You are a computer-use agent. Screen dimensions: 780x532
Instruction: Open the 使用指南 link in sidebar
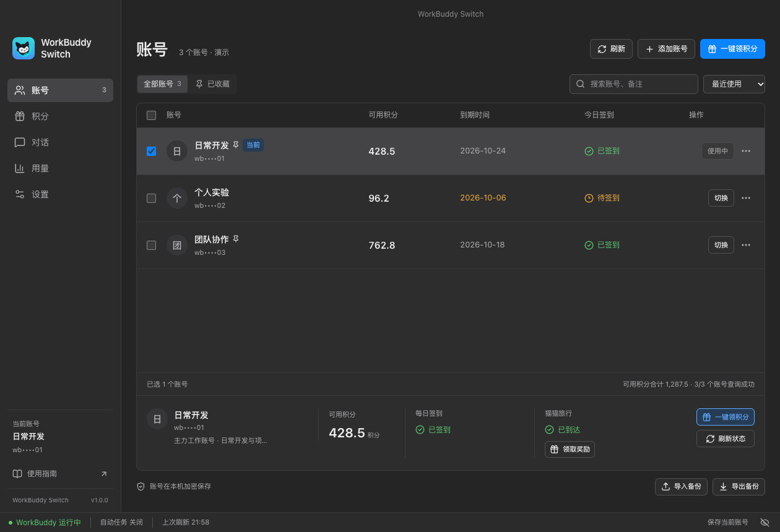[60, 474]
